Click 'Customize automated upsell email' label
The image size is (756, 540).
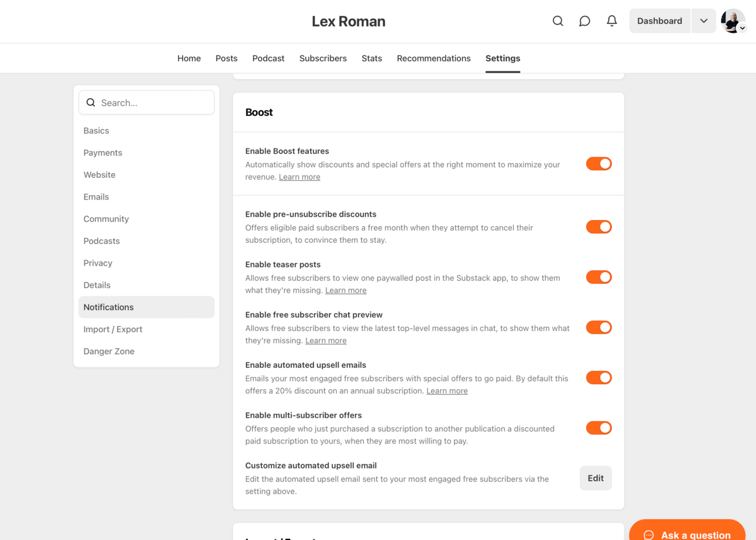pyautogui.click(x=311, y=466)
